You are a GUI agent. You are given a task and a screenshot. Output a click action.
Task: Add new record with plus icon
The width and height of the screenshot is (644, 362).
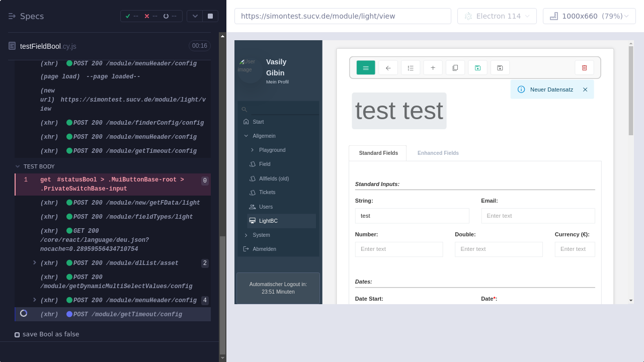pyautogui.click(x=433, y=68)
